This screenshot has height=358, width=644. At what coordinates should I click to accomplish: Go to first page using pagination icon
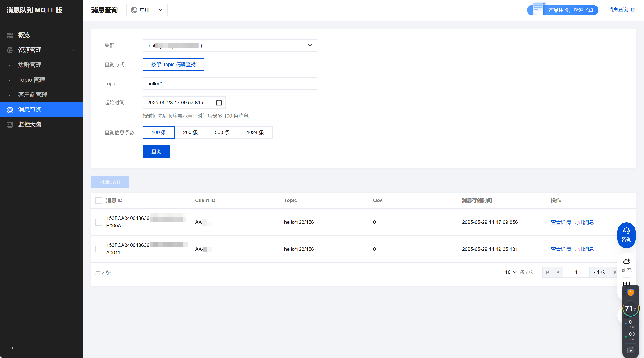[548, 272]
